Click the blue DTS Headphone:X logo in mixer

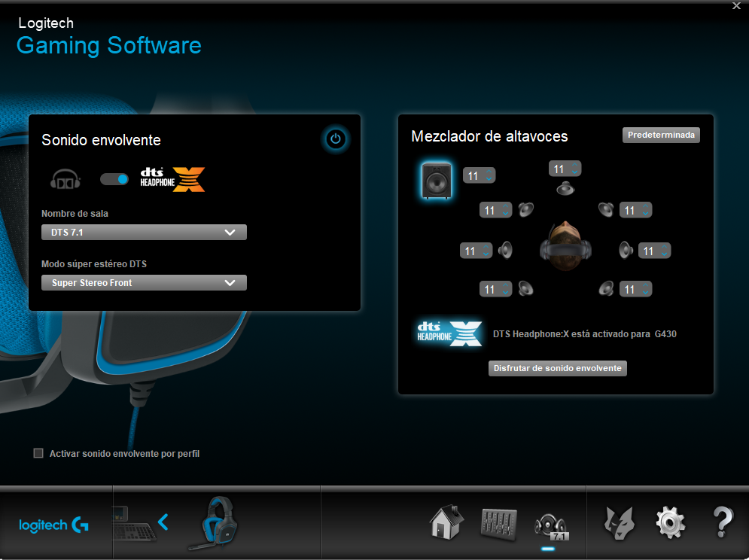click(449, 333)
